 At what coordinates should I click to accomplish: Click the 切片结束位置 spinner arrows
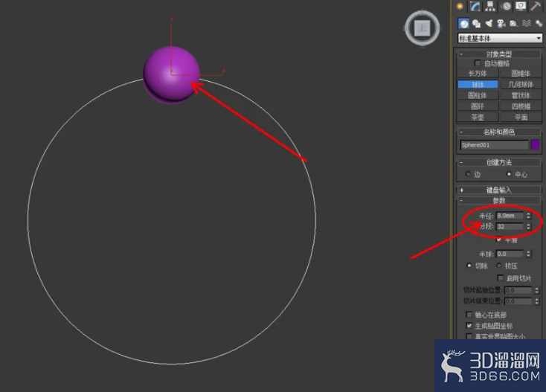pyautogui.click(x=537, y=301)
